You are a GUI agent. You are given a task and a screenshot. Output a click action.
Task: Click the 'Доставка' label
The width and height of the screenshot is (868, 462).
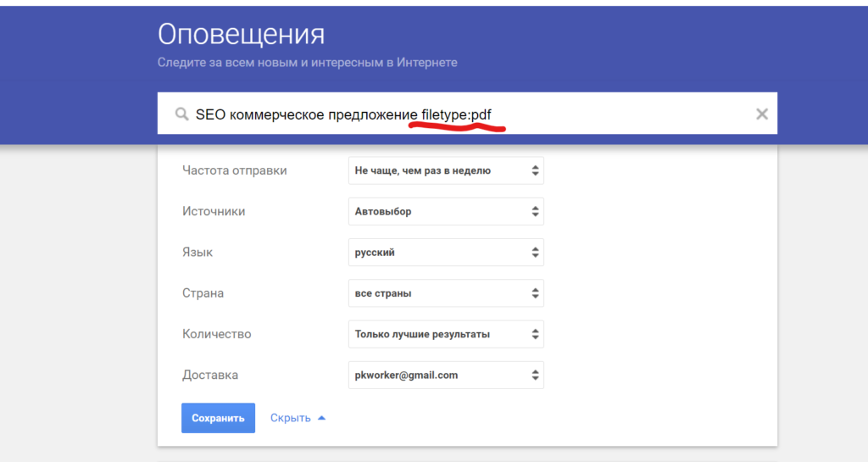210,375
